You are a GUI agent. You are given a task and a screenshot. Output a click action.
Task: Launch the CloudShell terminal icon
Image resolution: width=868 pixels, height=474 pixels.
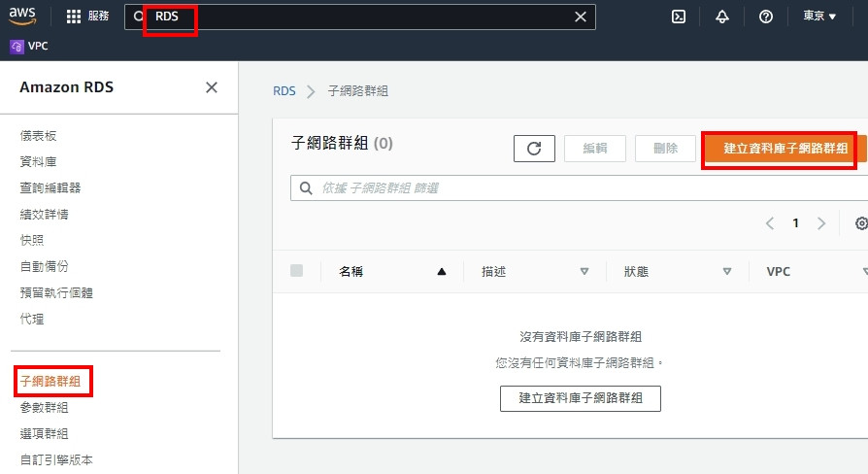(x=678, y=17)
